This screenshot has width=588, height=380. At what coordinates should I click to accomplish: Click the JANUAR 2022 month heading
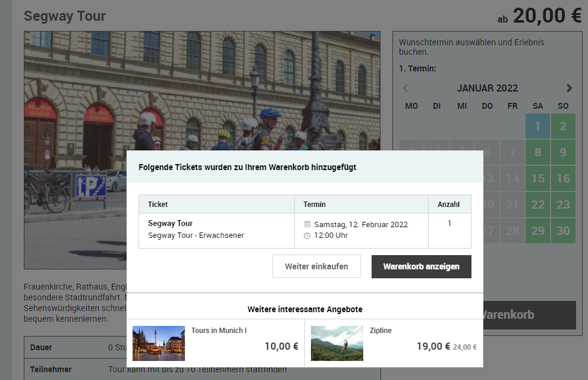click(x=487, y=88)
